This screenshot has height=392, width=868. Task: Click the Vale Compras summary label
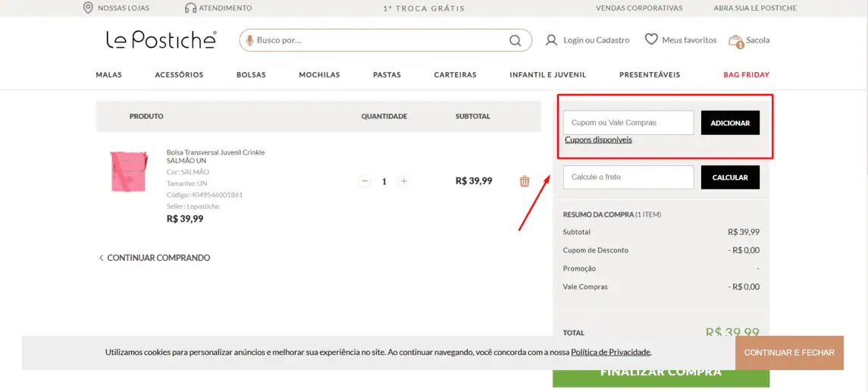pyautogui.click(x=585, y=287)
